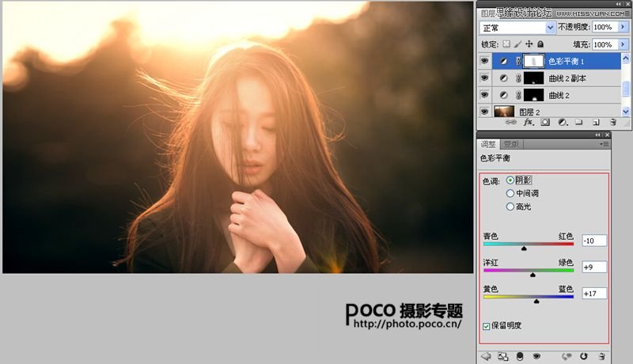Click mask link chain on 色彩平衡 1
633x364 pixels.
[518, 61]
